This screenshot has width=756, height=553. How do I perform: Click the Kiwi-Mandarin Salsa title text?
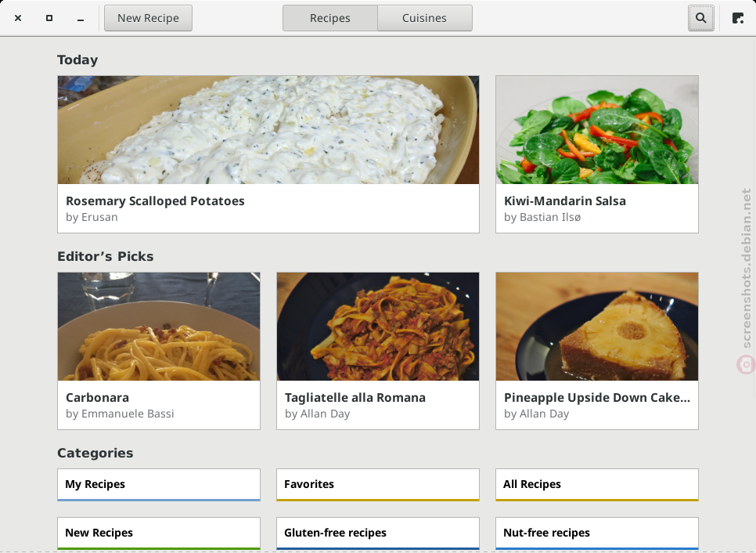[x=564, y=201]
